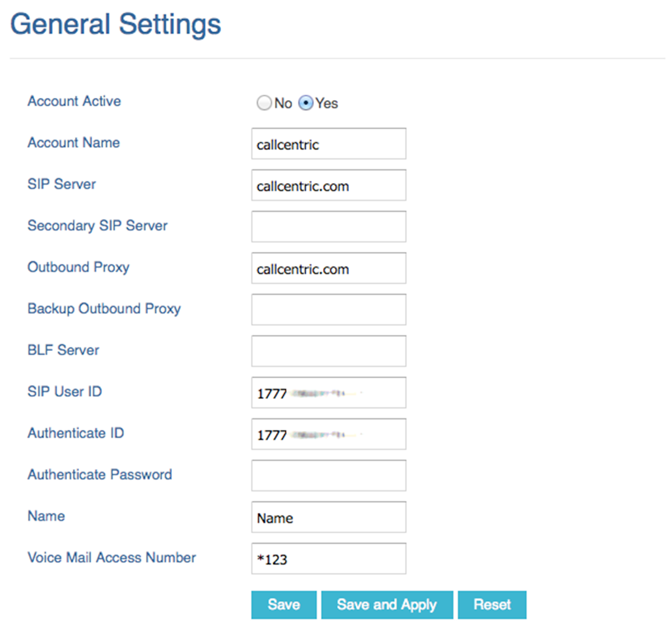This screenshot has width=672, height=629.
Task: Click the Voice Mail Access Number label
Action: point(112,557)
